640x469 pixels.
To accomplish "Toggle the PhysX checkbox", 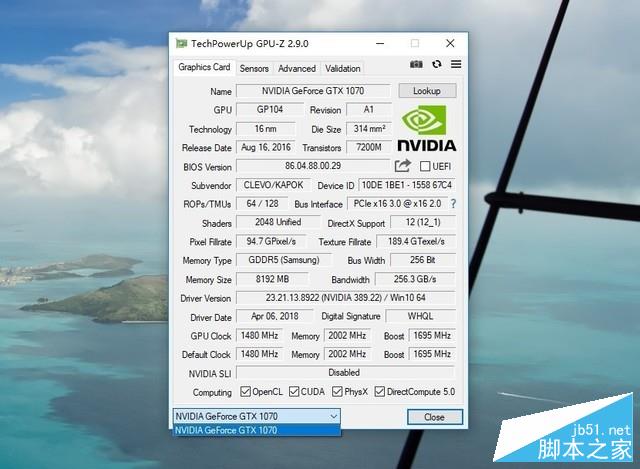I will click(337, 391).
